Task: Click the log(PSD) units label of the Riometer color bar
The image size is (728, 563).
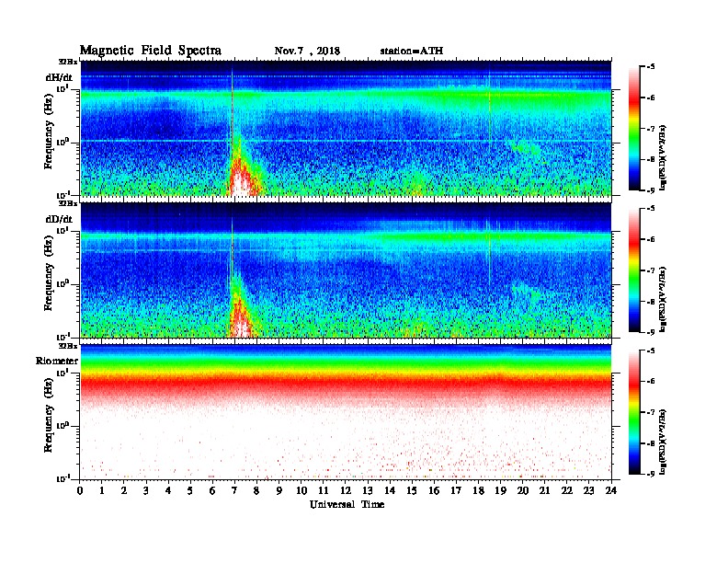Action: click(x=663, y=442)
